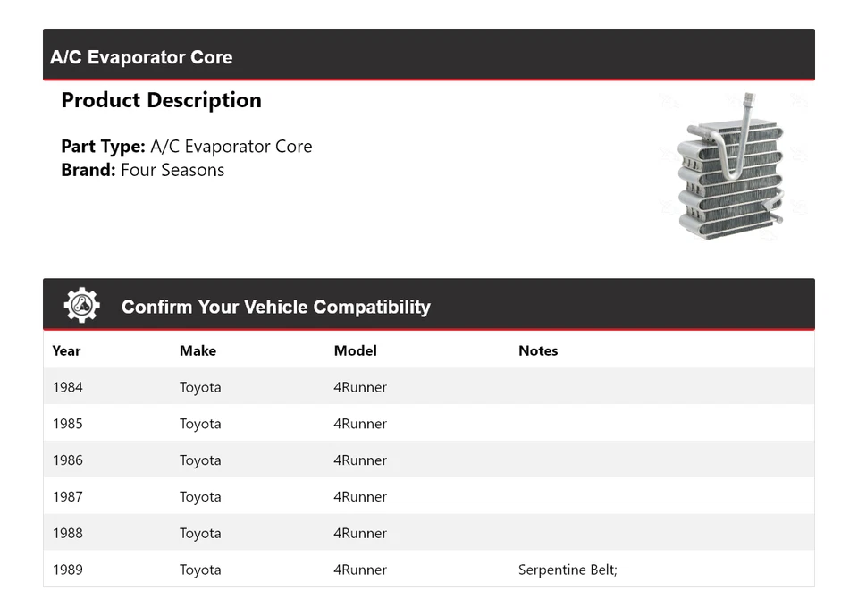Click the Serpentine Belt note

coord(568,570)
